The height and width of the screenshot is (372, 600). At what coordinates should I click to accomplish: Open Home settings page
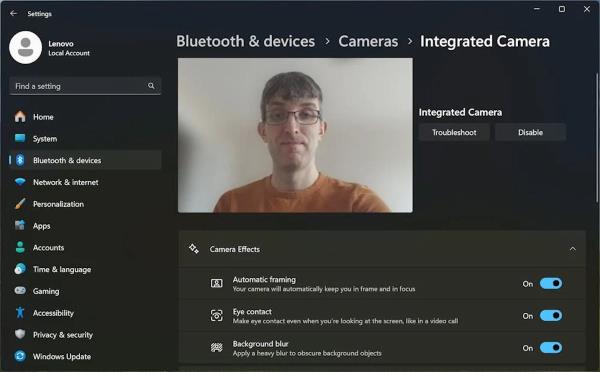pos(85,116)
